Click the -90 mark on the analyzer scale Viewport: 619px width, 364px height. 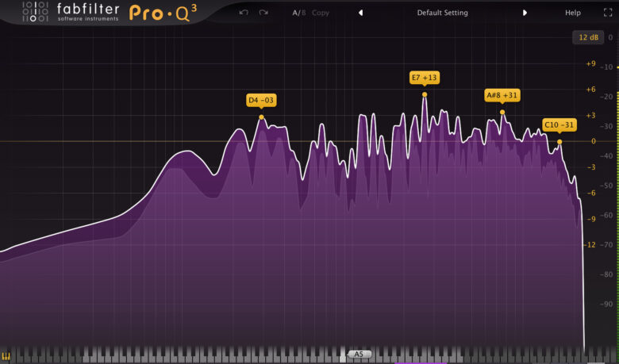(606, 304)
